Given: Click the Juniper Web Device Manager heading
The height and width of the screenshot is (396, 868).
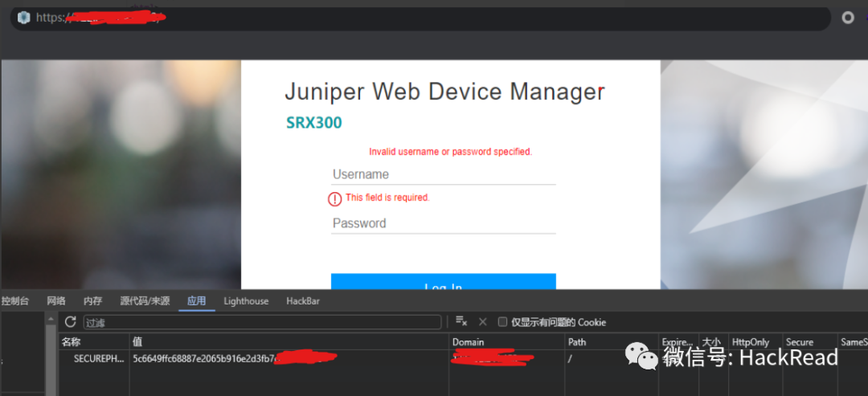Looking at the screenshot, I should pyautogui.click(x=444, y=92).
